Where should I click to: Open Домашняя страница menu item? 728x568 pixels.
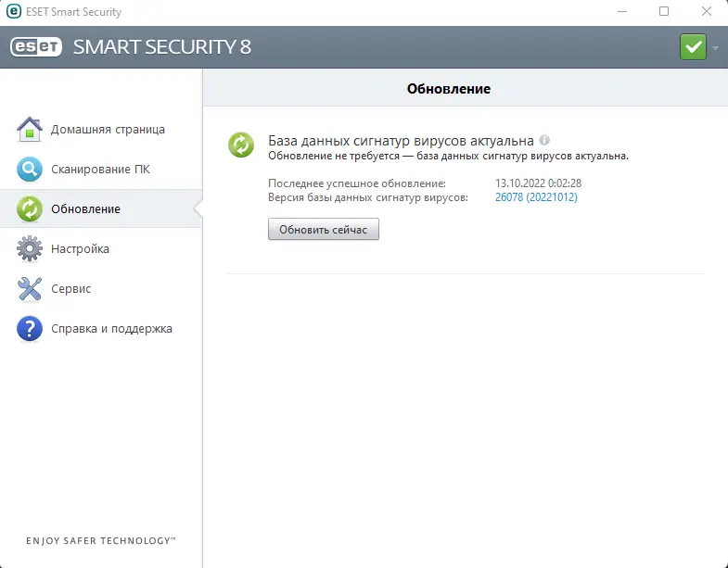click(108, 130)
